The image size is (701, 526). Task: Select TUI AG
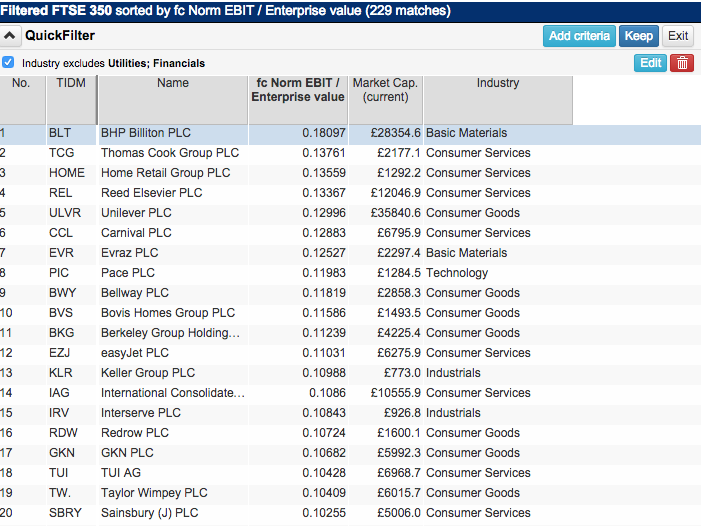[121, 473]
